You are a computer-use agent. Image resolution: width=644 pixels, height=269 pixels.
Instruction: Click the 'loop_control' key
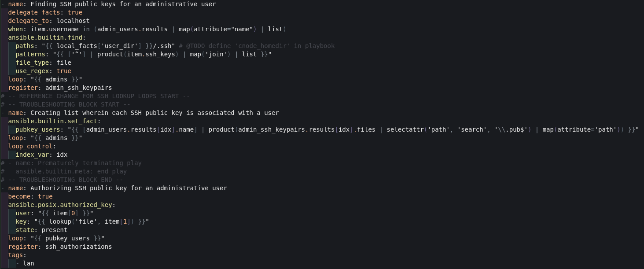(x=30, y=146)
